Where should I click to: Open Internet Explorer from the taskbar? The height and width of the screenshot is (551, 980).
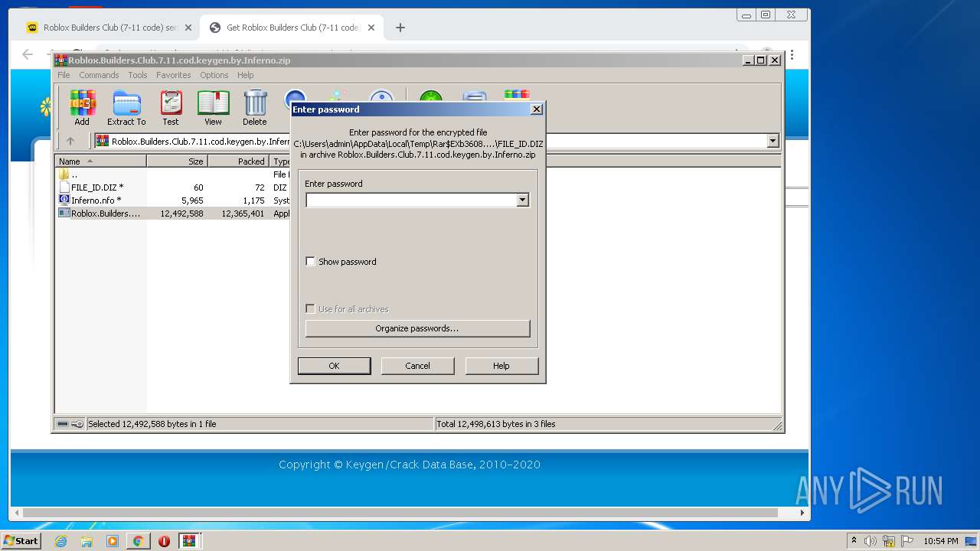(60, 541)
